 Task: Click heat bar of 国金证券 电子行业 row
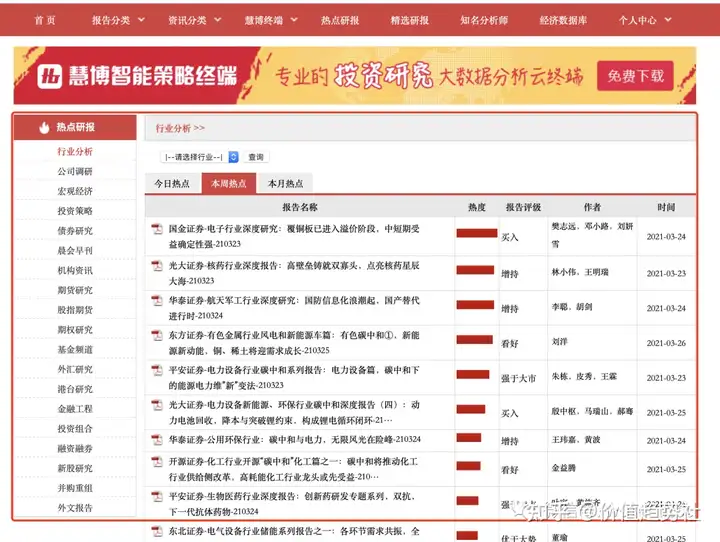pos(477,233)
